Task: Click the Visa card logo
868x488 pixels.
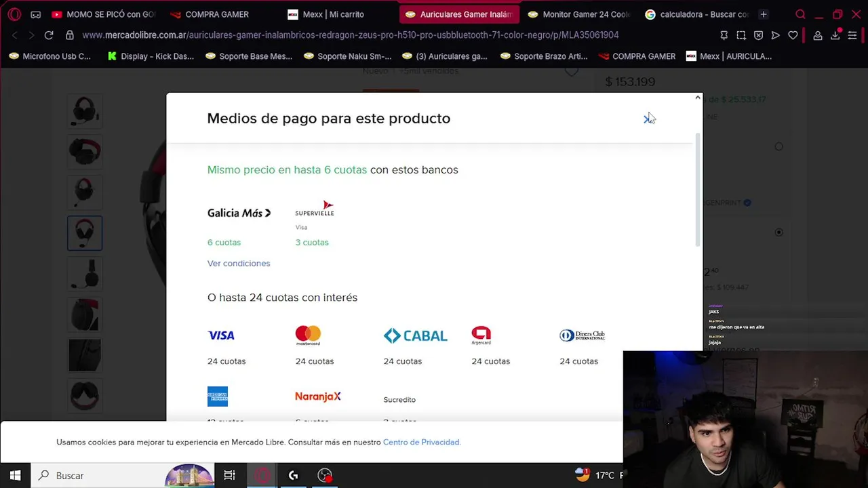Action: click(x=221, y=335)
